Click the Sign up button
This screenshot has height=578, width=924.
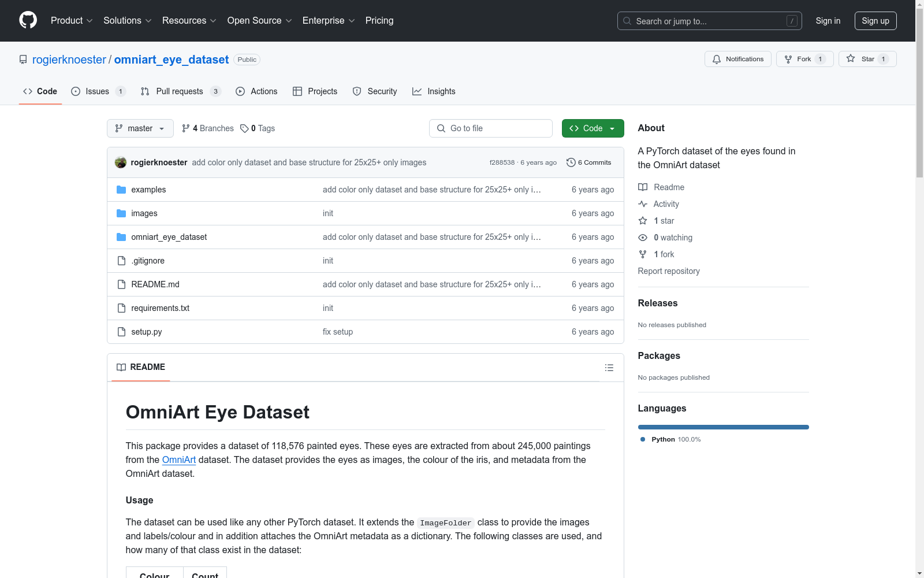click(875, 21)
